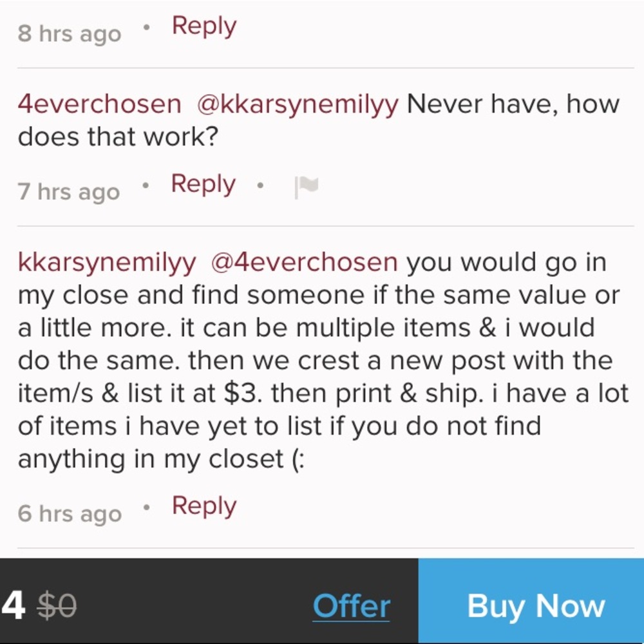The width and height of the screenshot is (644, 644).
Task: Open the kkarsynemilyy commenter profile
Action: coord(107,263)
